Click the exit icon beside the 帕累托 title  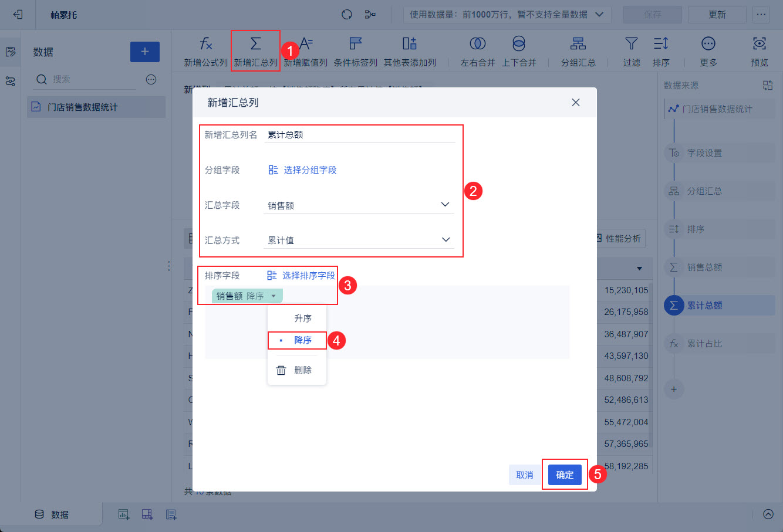pos(18,14)
